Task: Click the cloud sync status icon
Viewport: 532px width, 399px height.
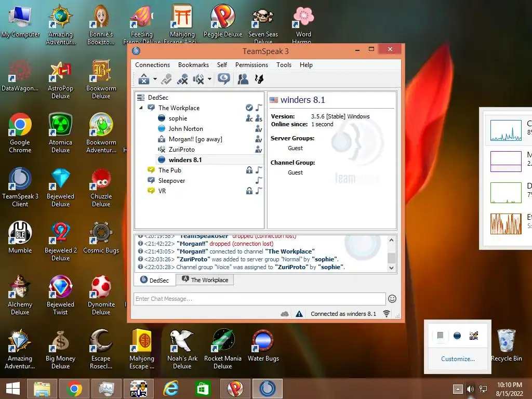Action: click(285, 314)
